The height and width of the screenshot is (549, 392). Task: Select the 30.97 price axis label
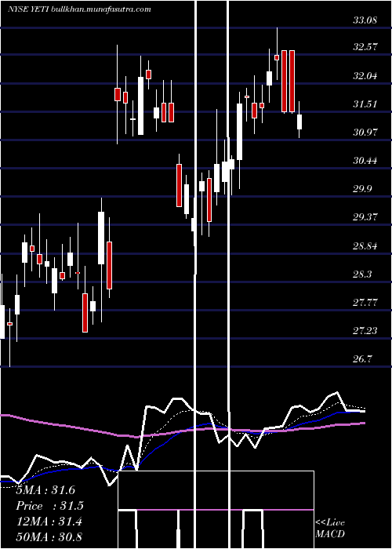pyautogui.click(x=365, y=133)
